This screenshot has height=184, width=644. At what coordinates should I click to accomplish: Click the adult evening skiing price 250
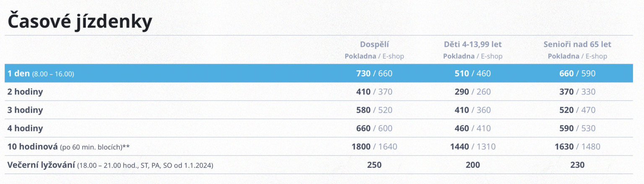tap(374, 165)
